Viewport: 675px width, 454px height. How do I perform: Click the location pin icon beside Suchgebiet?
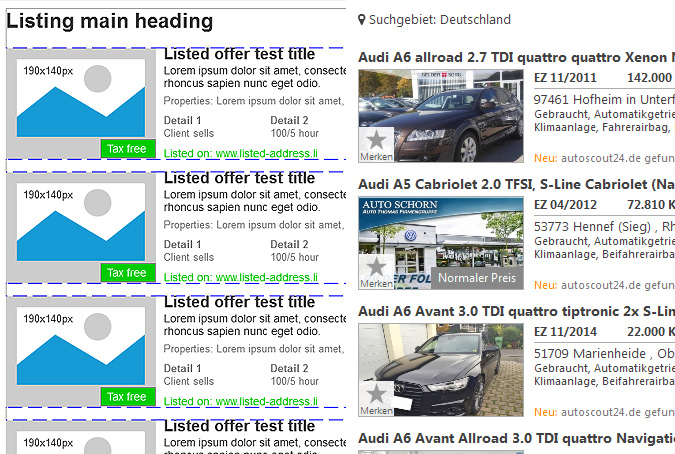tap(362, 20)
